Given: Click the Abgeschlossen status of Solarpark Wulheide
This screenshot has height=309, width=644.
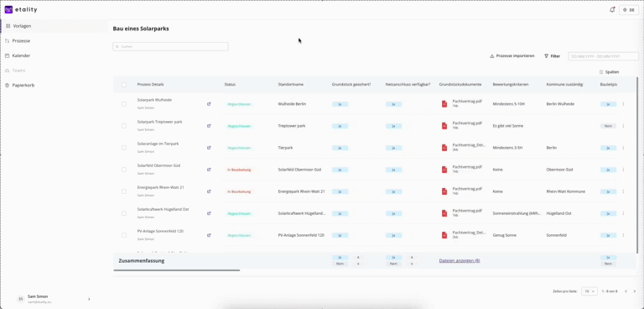Looking at the screenshot, I should tap(239, 104).
